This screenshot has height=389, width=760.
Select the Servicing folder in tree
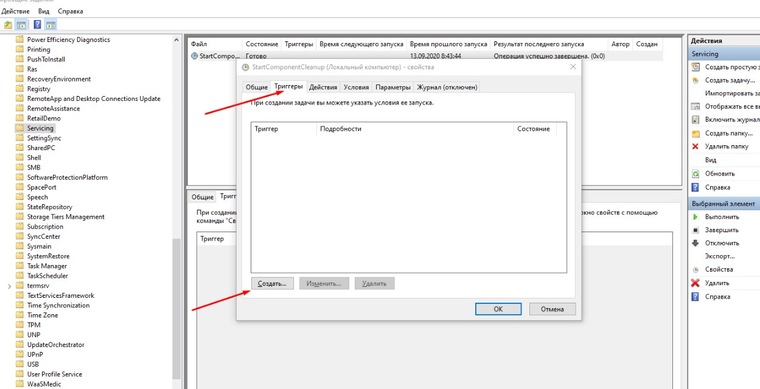tap(40, 128)
